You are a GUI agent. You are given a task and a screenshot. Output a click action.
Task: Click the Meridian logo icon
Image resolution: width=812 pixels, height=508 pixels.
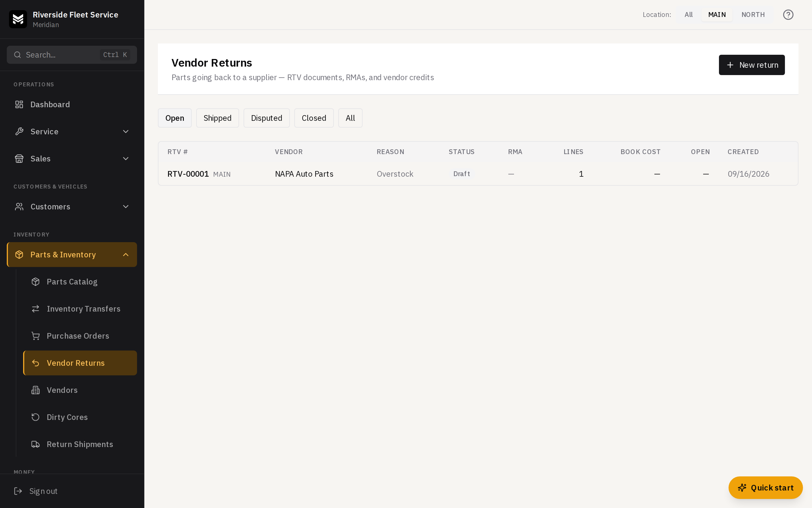click(x=18, y=19)
